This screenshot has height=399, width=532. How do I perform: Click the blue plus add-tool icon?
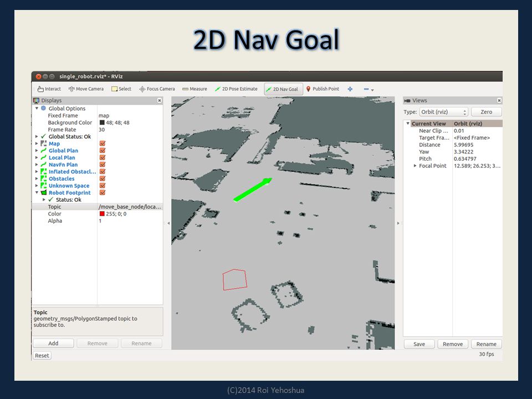(x=350, y=89)
